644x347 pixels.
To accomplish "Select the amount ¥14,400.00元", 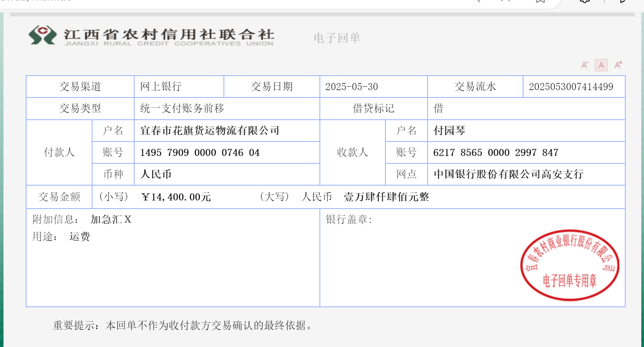I will 176,197.
